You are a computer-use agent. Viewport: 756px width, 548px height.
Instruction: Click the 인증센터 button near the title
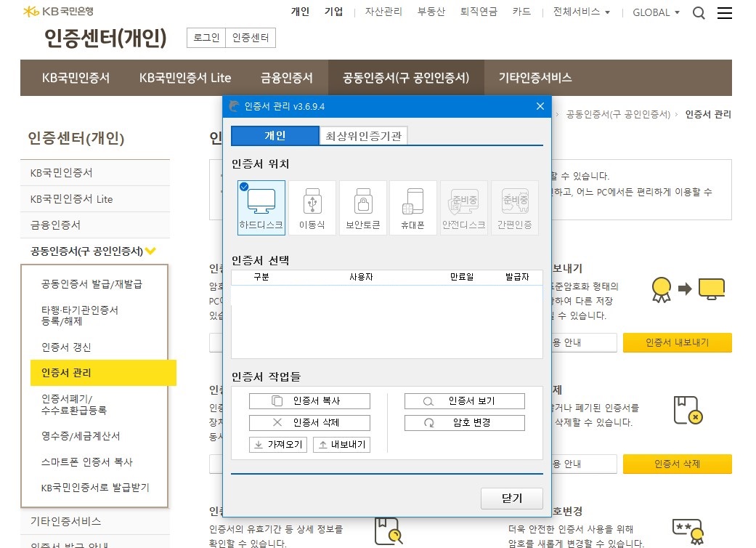click(251, 38)
